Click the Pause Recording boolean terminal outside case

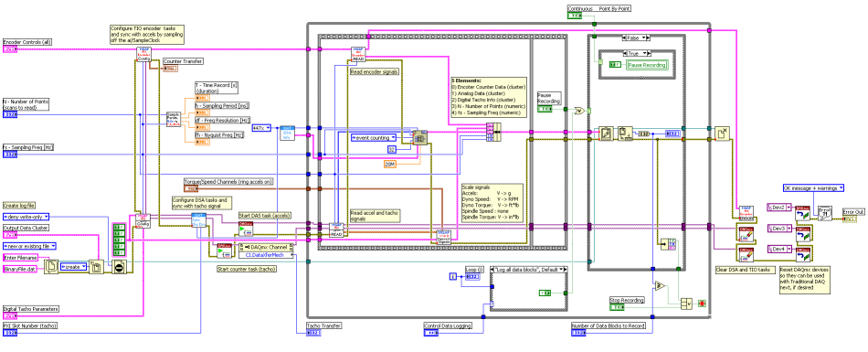[x=545, y=109]
